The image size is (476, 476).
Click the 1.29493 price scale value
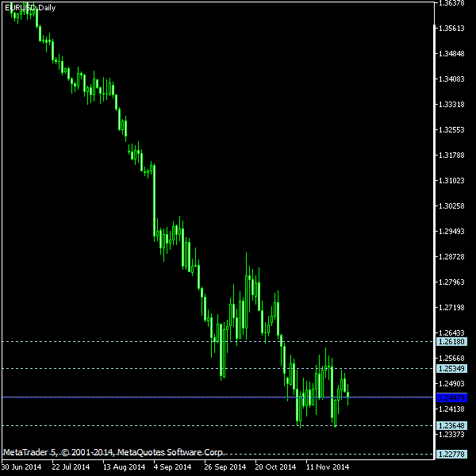tap(451, 232)
